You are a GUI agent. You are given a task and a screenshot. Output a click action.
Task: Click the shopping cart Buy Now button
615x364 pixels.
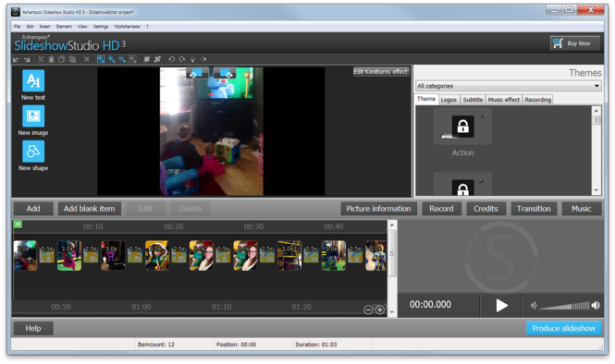[574, 43]
